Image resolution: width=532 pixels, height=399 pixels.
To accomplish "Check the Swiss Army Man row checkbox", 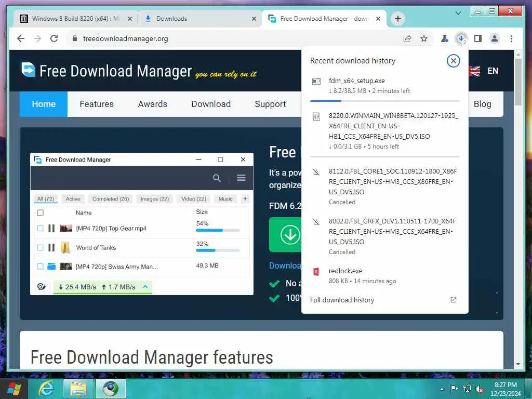I will tap(41, 267).
